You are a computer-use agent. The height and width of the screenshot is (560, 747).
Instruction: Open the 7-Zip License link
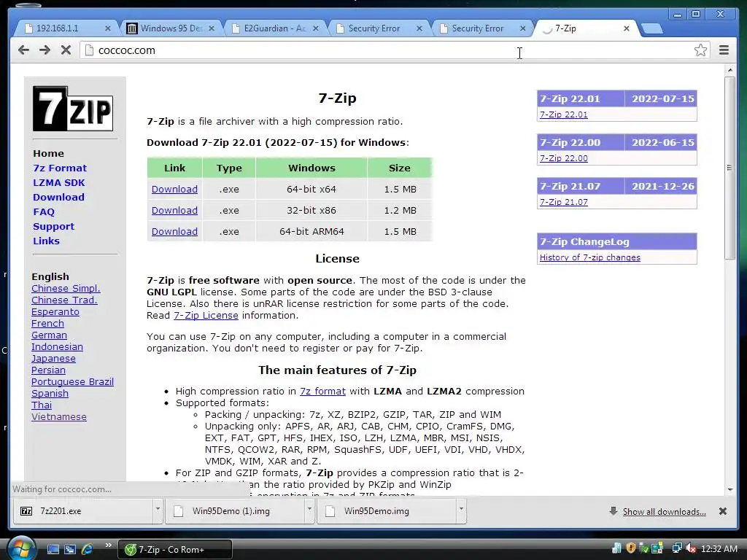pyautogui.click(x=206, y=315)
